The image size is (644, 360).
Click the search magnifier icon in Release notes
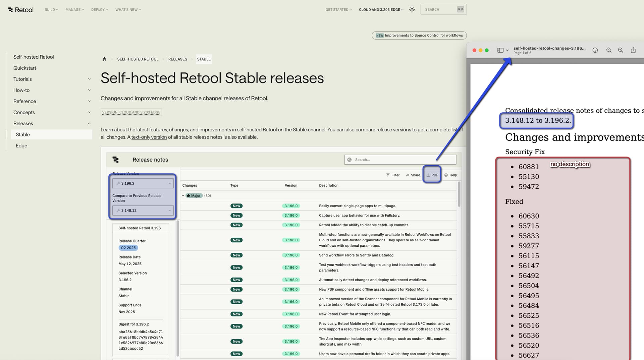point(350,160)
